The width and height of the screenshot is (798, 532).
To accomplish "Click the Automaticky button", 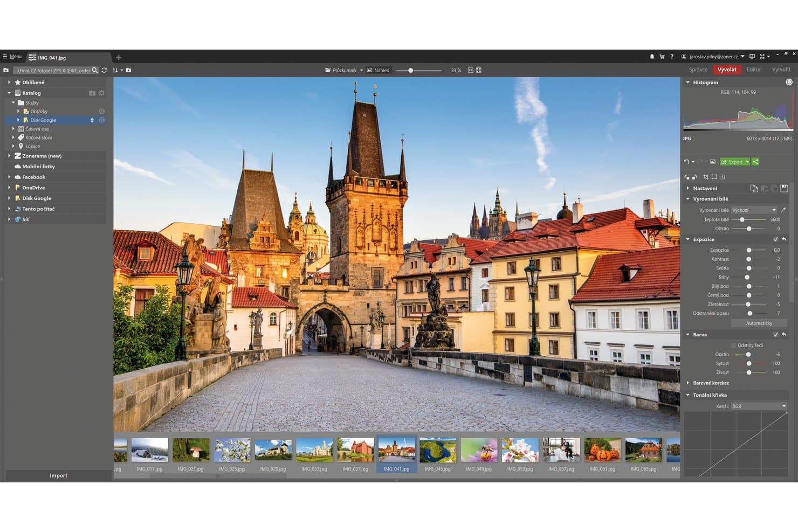I will [x=759, y=323].
